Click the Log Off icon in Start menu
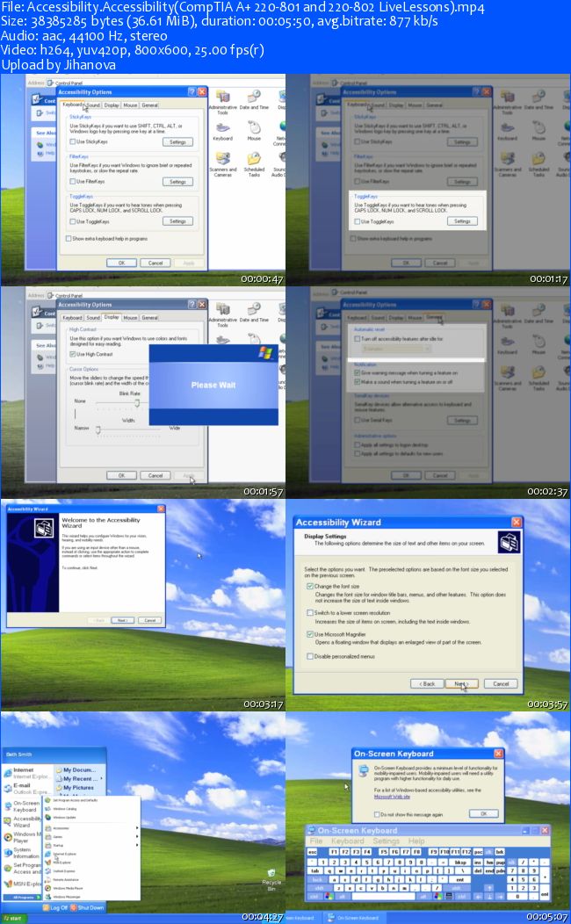This screenshot has width=571, height=924. coord(47,907)
